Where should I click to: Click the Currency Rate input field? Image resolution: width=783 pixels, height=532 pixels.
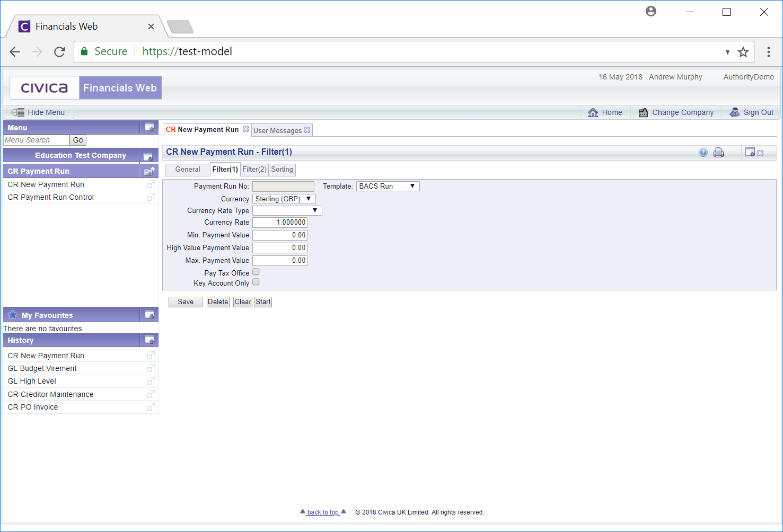pyautogui.click(x=280, y=223)
